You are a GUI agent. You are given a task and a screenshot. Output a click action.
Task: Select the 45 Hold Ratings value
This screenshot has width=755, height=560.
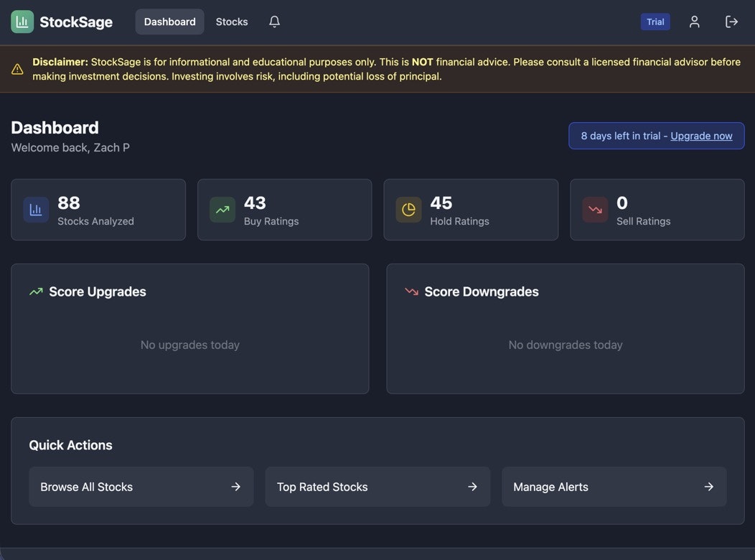[x=441, y=202]
